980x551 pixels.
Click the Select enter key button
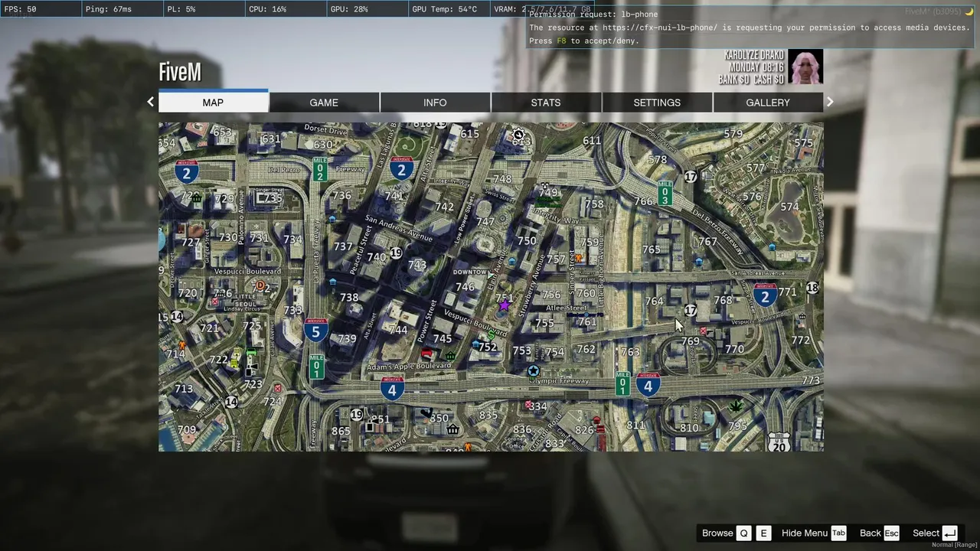coord(949,533)
